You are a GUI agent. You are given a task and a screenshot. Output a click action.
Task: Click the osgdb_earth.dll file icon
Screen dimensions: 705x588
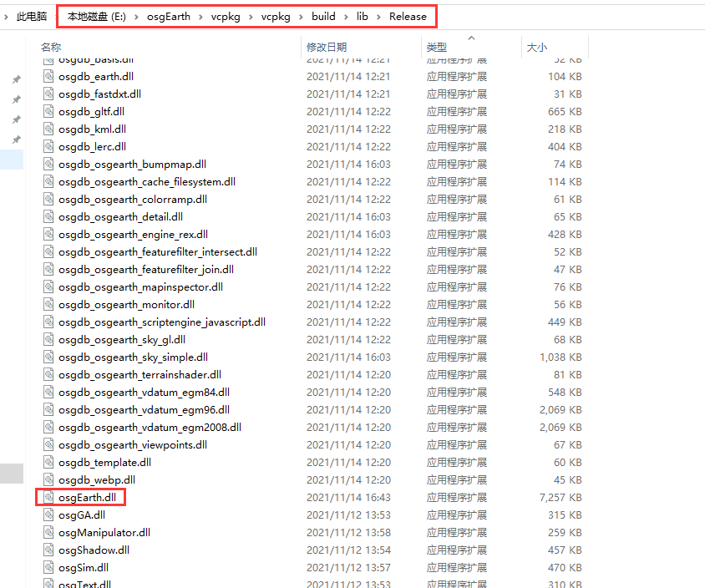click(48, 76)
